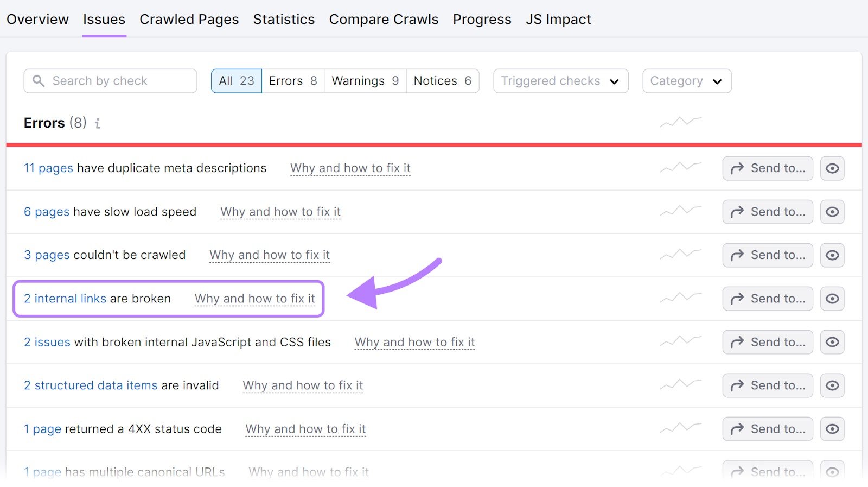Open the Compare Crawls tab
Screen dimensions: 868x487
click(384, 20)
